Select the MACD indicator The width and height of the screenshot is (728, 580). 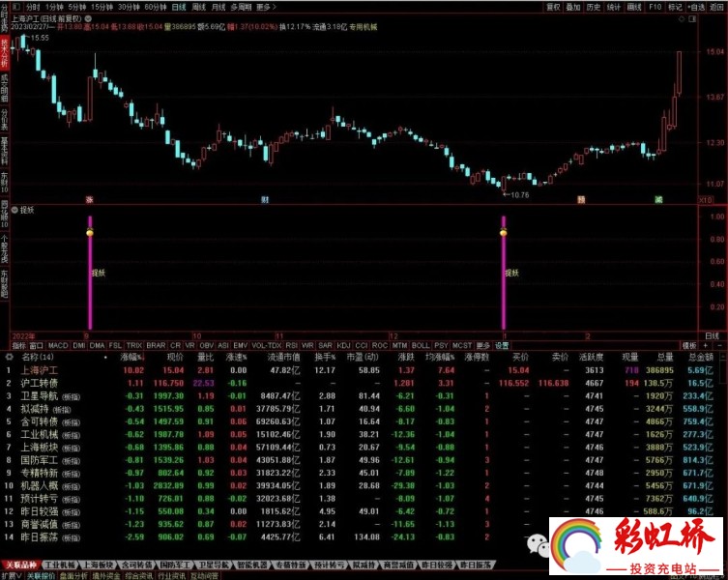point(58,345)
